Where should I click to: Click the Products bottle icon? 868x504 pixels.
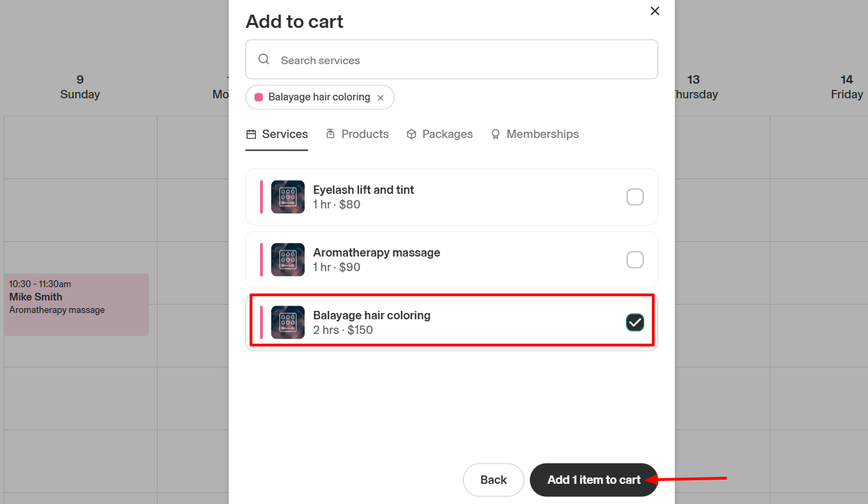[x=330, y=134]
